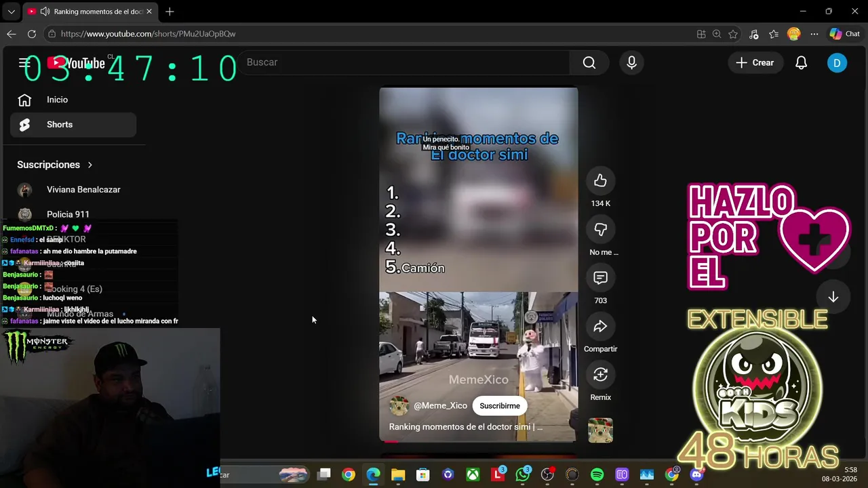
Task: Click the dislike thumbs-down icon
Action: [x=600, y=229]
